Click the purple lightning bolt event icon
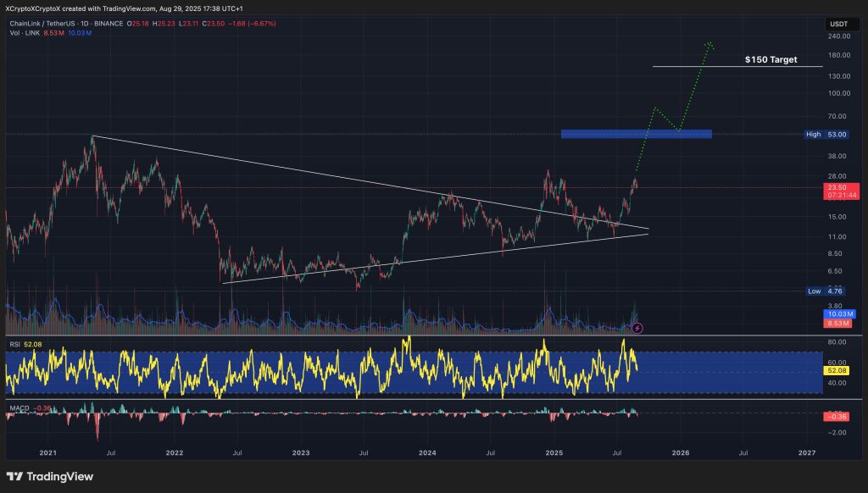868x493 pixels. pyautogui.click(x=637, y=328)
